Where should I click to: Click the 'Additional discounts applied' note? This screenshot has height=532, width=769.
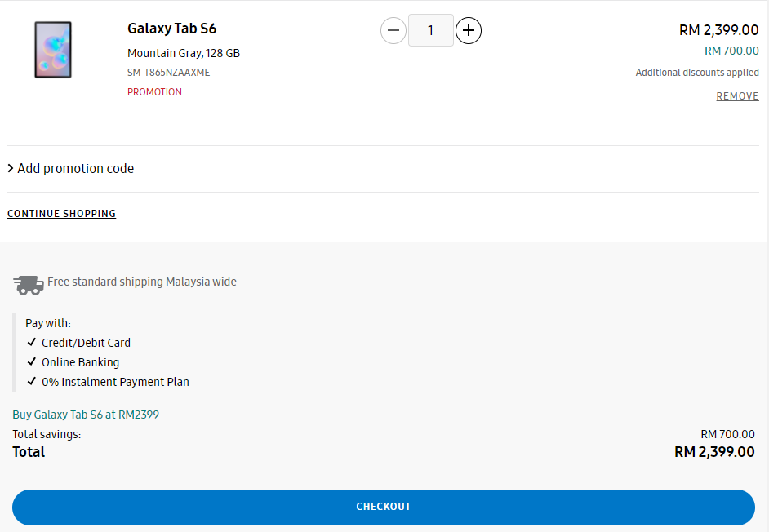pos(697,73)
